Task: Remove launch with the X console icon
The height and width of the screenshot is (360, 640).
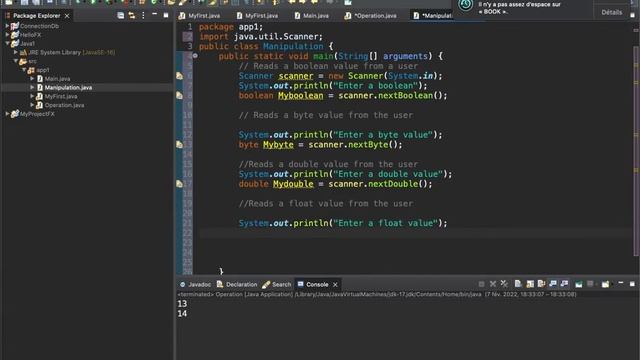Action: point(493,284)
